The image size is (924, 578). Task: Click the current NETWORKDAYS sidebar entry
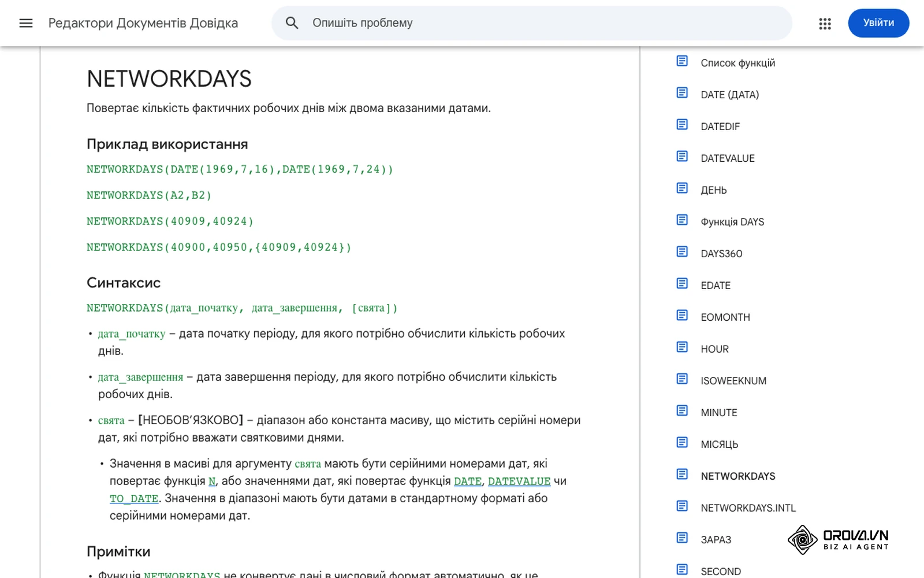737,476
